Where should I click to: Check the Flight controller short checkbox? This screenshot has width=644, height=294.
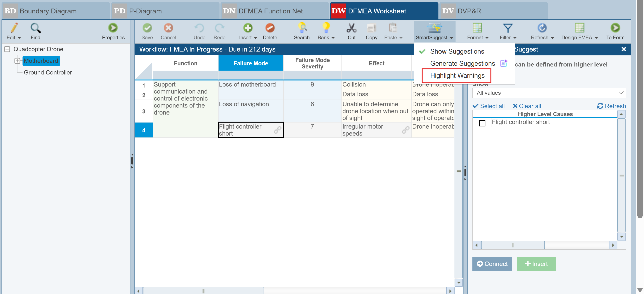click(x=482, y=123)
